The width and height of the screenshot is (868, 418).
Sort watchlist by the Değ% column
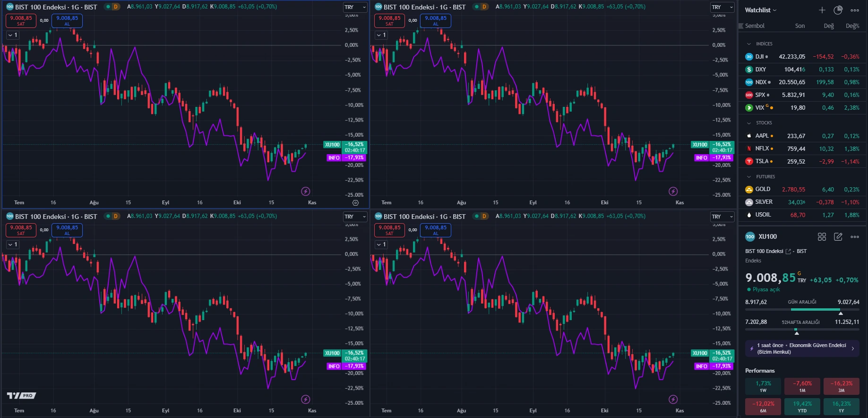tap(852, 26)
